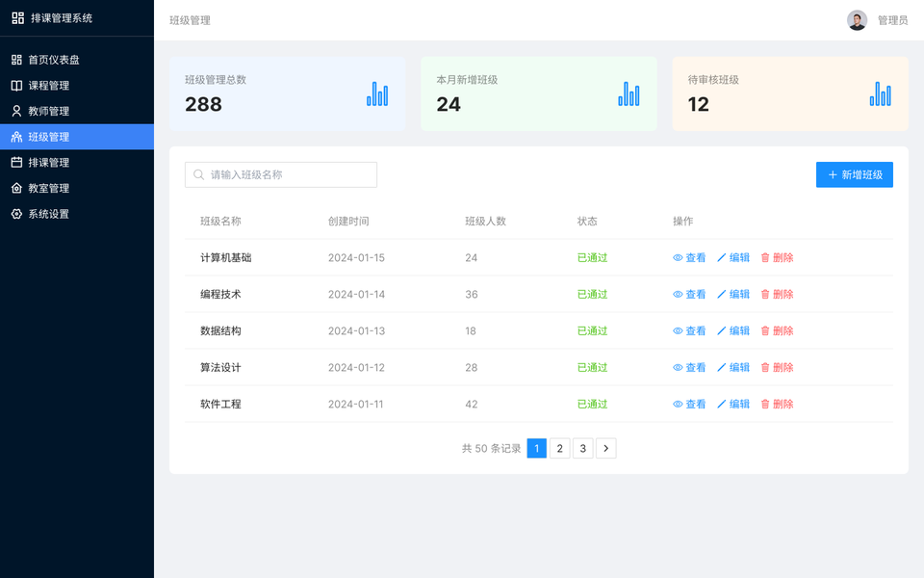Open 教室管理 in the sidebar
Screen dimensions: 924x578
(x=77, y=188)
